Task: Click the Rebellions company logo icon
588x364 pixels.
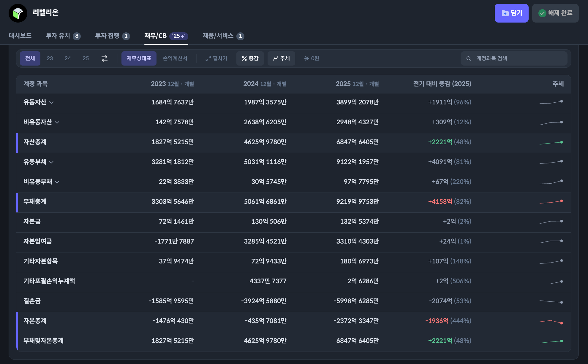Action: tap(18, 13)
